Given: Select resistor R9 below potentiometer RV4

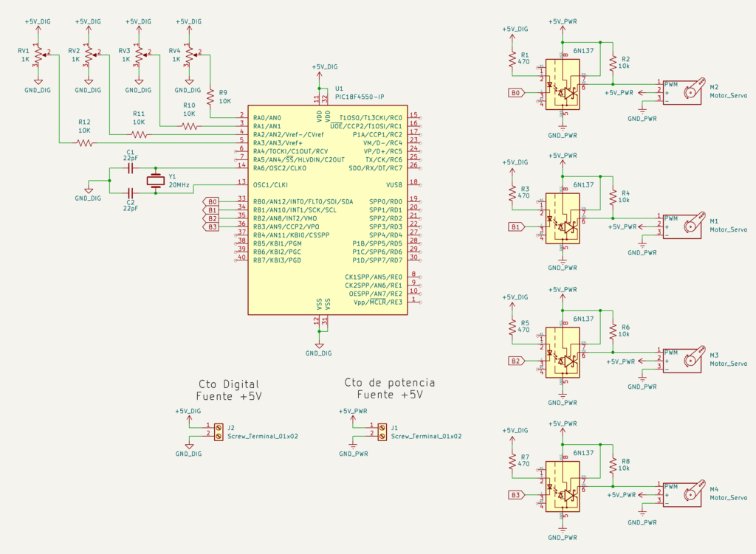Looking at the screenshot, I should pyautogui.click(x=211, y=97).
